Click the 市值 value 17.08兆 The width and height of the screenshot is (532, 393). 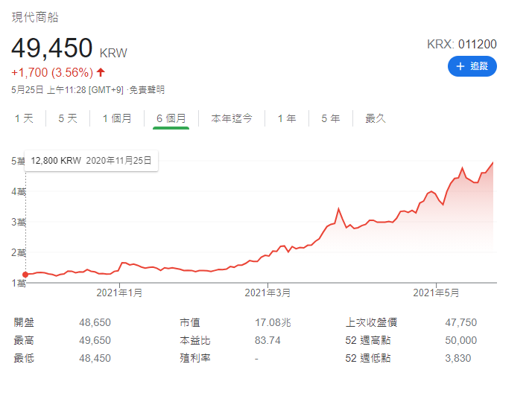point(273,322)
